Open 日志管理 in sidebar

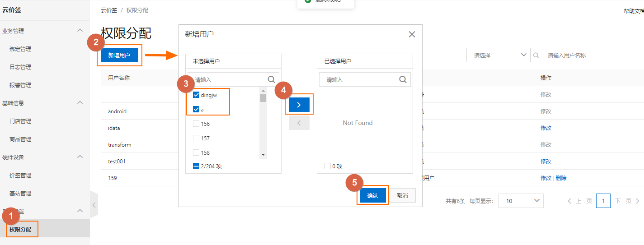(20, 67)
